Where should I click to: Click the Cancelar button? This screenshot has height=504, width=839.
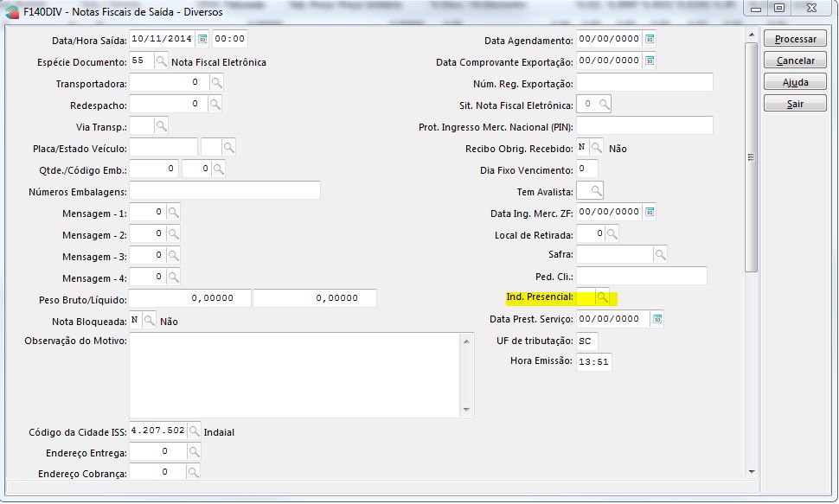(795, 61)
